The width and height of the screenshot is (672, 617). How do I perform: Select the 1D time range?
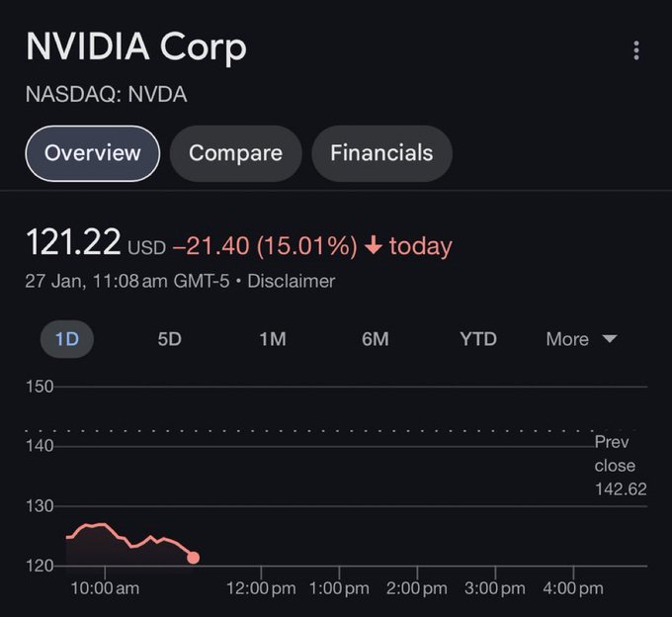pos(67,339)
